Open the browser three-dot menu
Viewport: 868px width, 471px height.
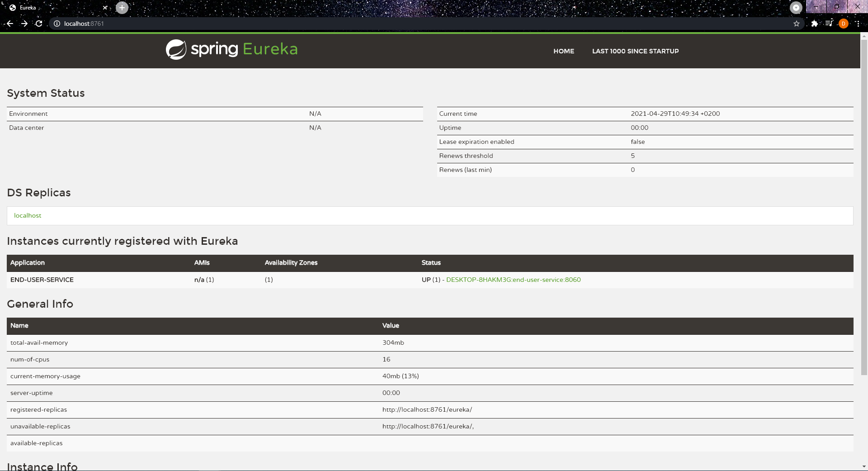pyautogui.click(x=858, y=24)
